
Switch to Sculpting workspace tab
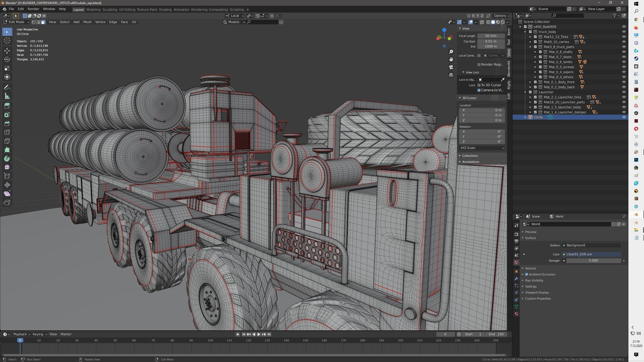click(110, 10)
